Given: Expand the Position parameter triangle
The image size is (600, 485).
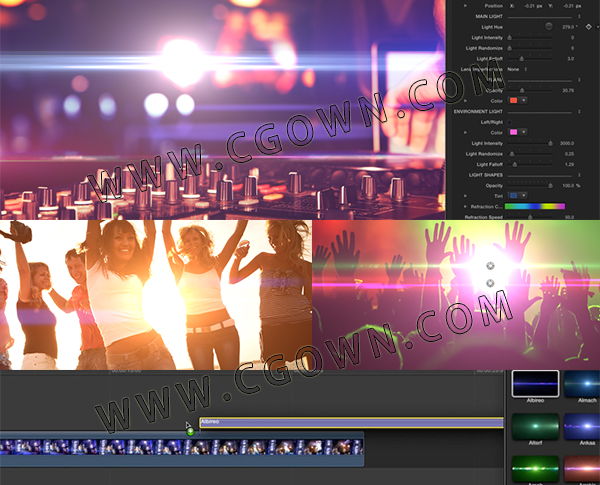Looking at the screenshot, I should (465, 6).
